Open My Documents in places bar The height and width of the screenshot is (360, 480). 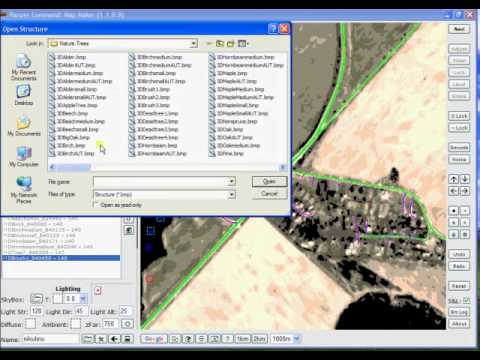[24, 126]
